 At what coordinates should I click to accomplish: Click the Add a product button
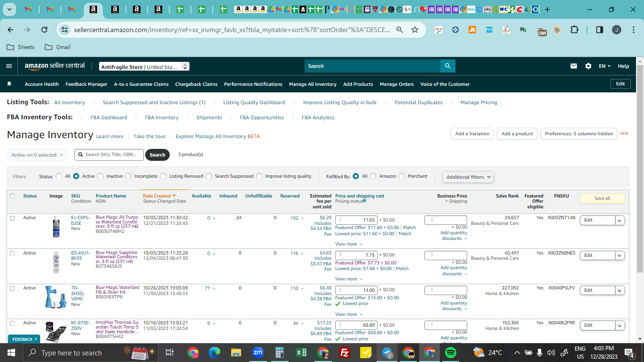pos(517,133)
